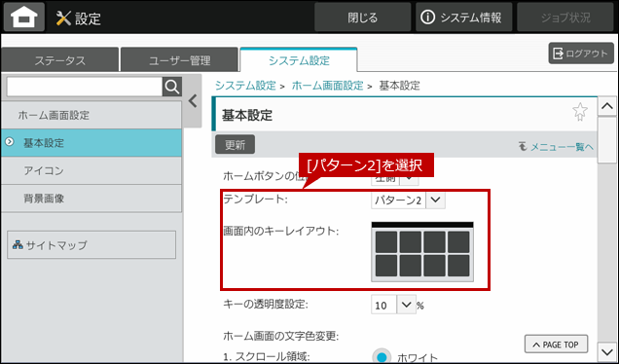Select the ホワイト radio button
The height and width of the screenshot is (364, 619).
382,357
